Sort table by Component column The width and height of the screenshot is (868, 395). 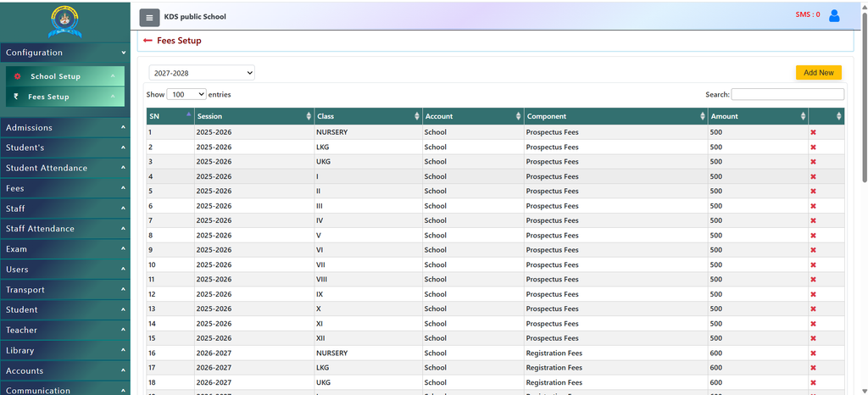point(616,116)
